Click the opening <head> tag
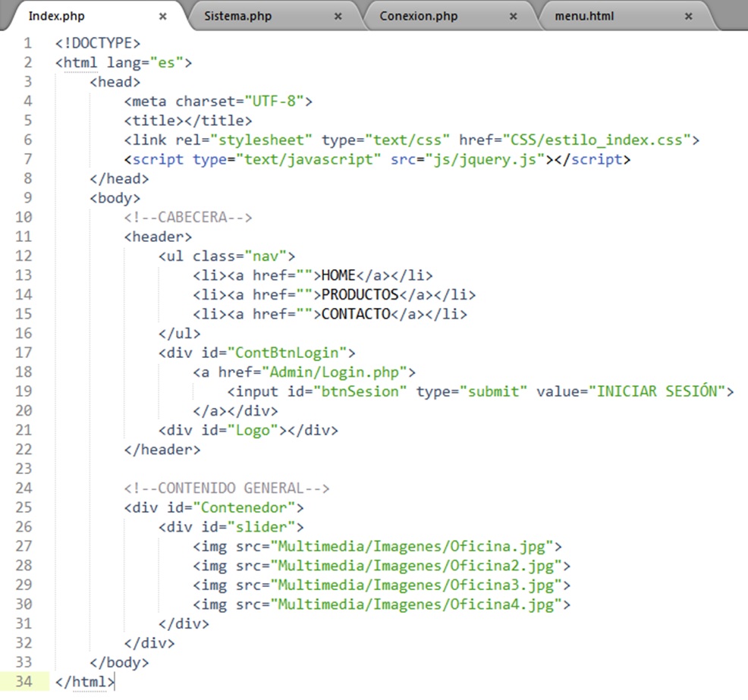Image resolution: width=748 pixels, height=700 pixels. pos(115,82)
